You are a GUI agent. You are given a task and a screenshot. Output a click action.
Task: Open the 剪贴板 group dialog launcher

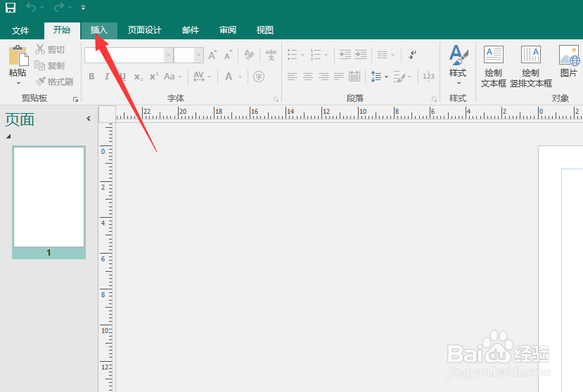click(x=75, y=99)
